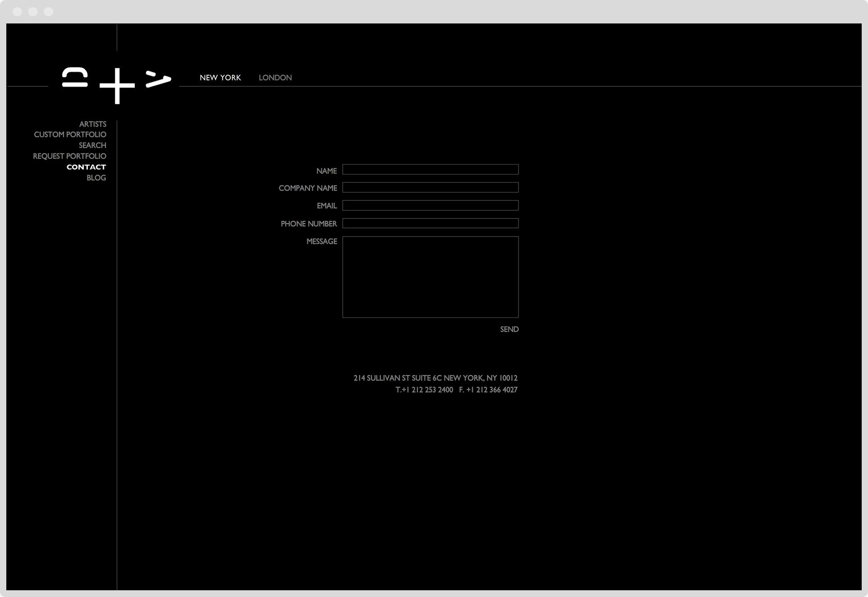Viewport: 868px width, 597px height.
Task: Click into the Company Name field
Action: click(x=430, y=188)
